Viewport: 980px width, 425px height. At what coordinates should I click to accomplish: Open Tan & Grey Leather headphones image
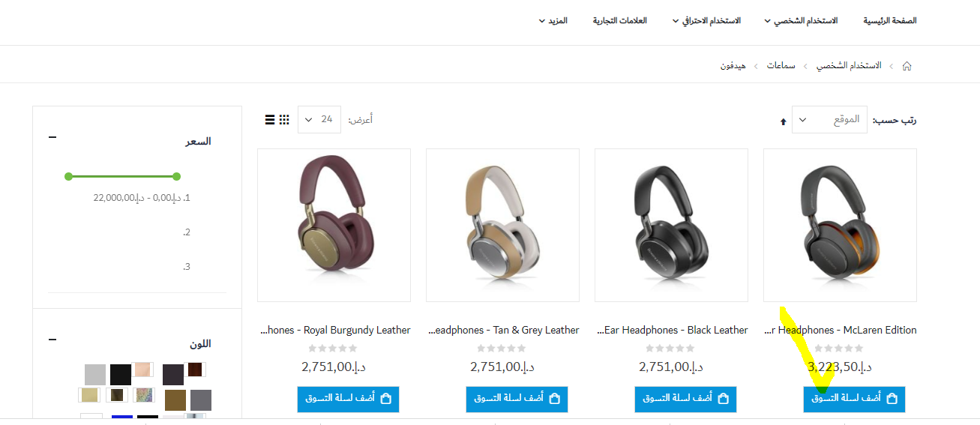502,225
